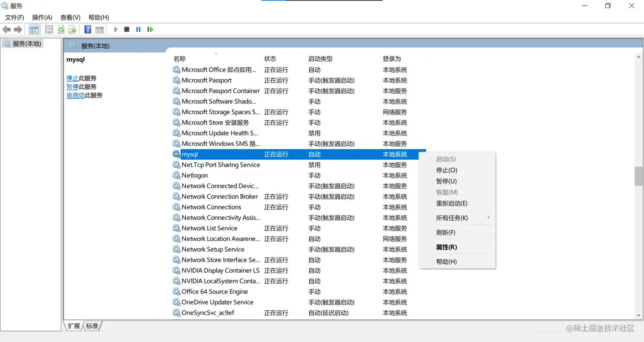Select the NVIDIA LocalSystem Conta... row
This screenshot has width=644, height=342.
coord(299,281)
